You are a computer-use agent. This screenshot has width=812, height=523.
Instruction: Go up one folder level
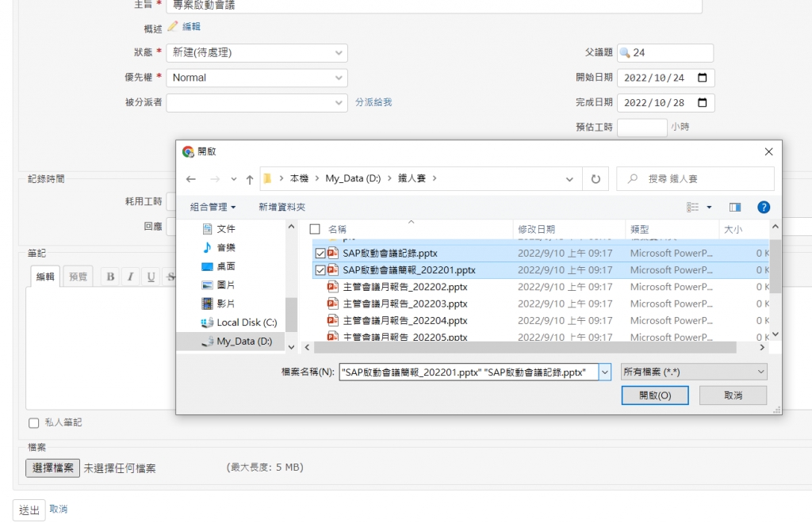250,179
